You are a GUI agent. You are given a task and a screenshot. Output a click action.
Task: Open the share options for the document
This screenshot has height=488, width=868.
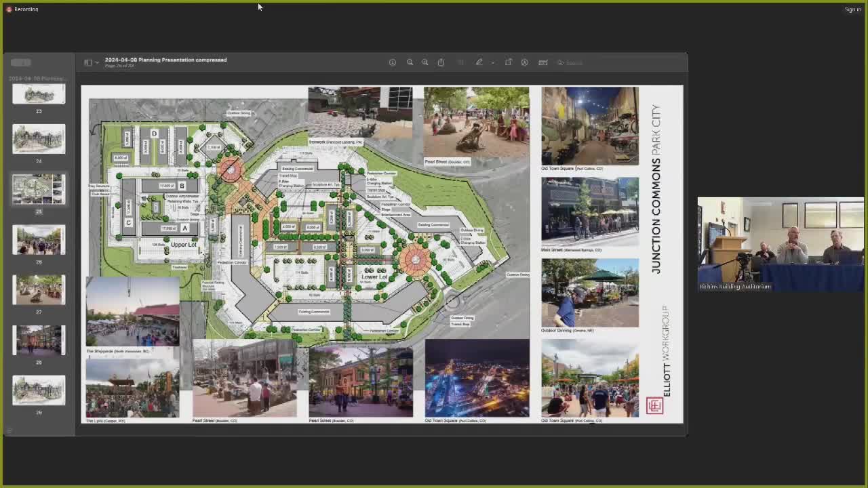(441, 62)
